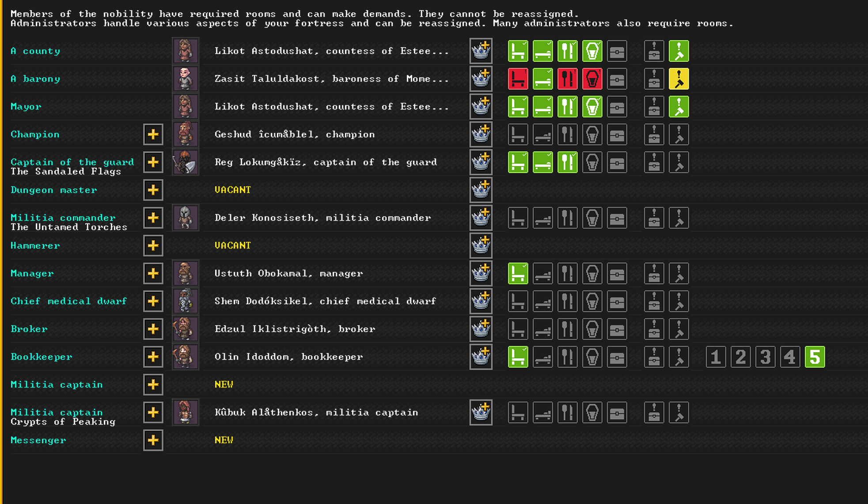Image resolution: width=868 pixels, height=504 pixels.
Task: Click the baroness's red dining room icon
Action: (x=567, y=79)
